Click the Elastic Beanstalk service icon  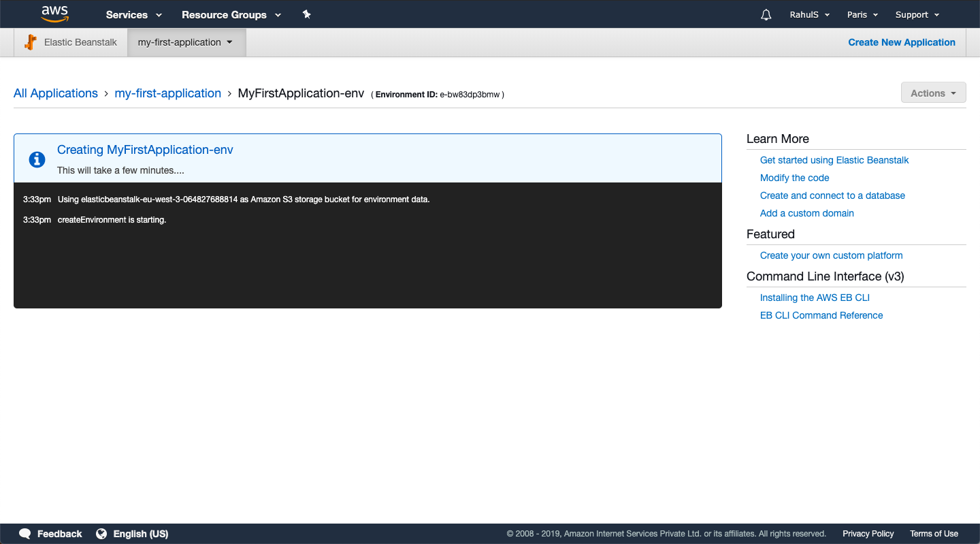31,42
